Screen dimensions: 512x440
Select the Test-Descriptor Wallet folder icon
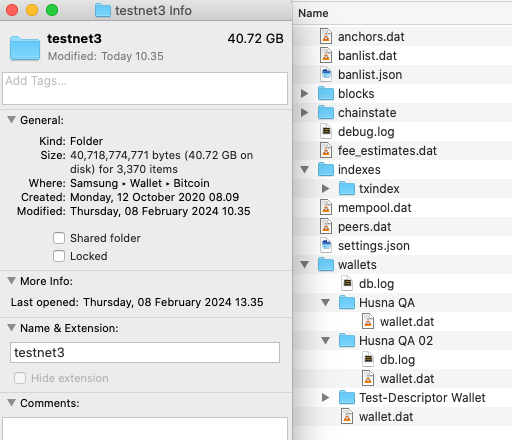click(x=347, y=397)
